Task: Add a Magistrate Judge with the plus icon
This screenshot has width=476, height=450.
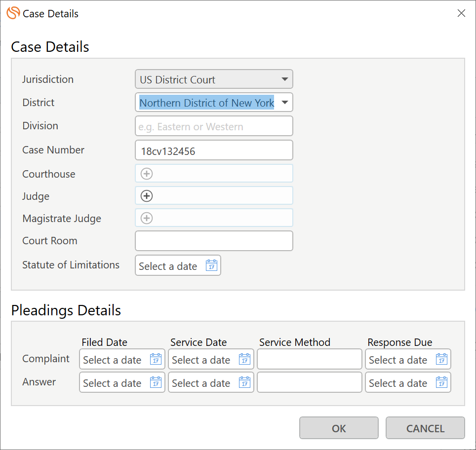Action: click(147, 218)
